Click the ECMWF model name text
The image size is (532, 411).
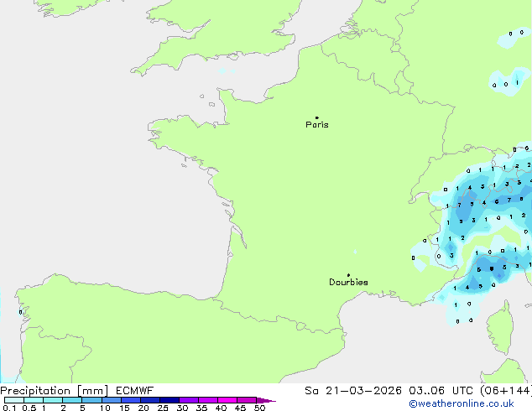tap(135, 390)
